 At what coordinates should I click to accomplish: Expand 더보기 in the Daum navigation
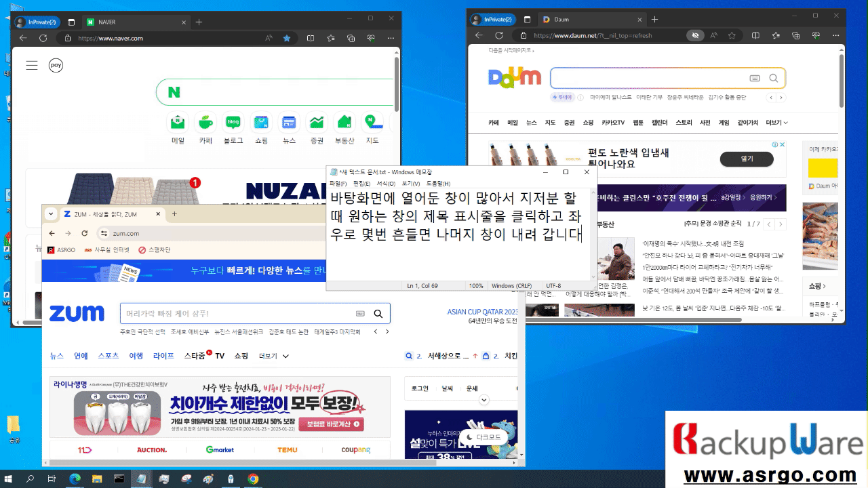776,123
